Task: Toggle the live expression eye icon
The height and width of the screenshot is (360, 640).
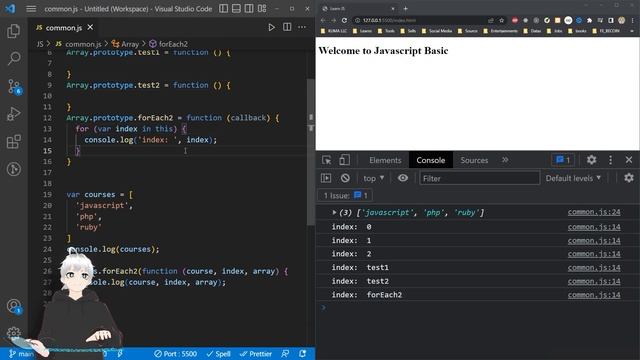Action: pos(402,178)
